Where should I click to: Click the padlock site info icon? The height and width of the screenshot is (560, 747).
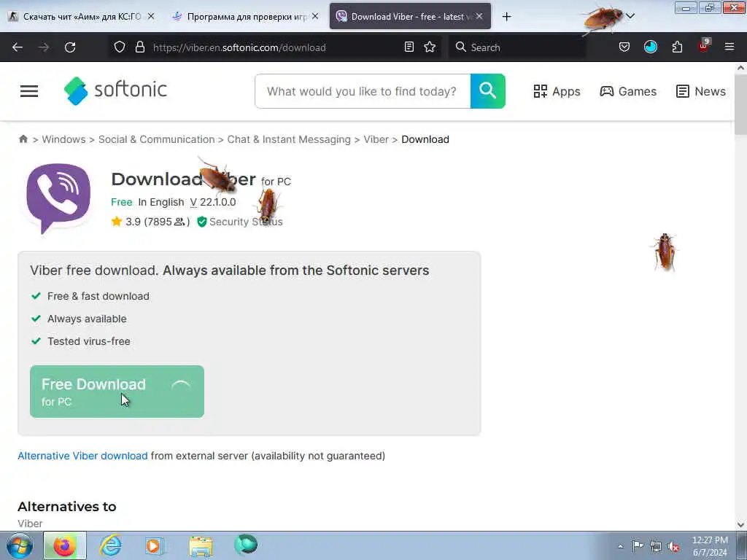(x=139, y=47)
